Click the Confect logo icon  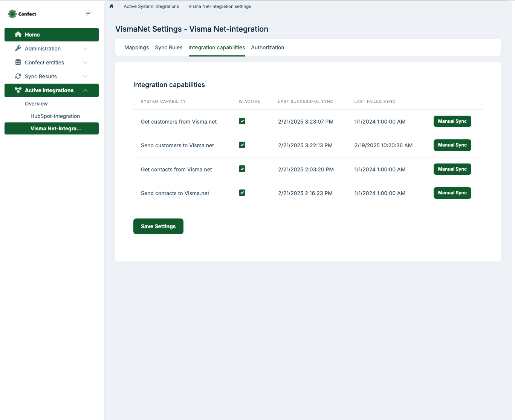coord(12,14)
